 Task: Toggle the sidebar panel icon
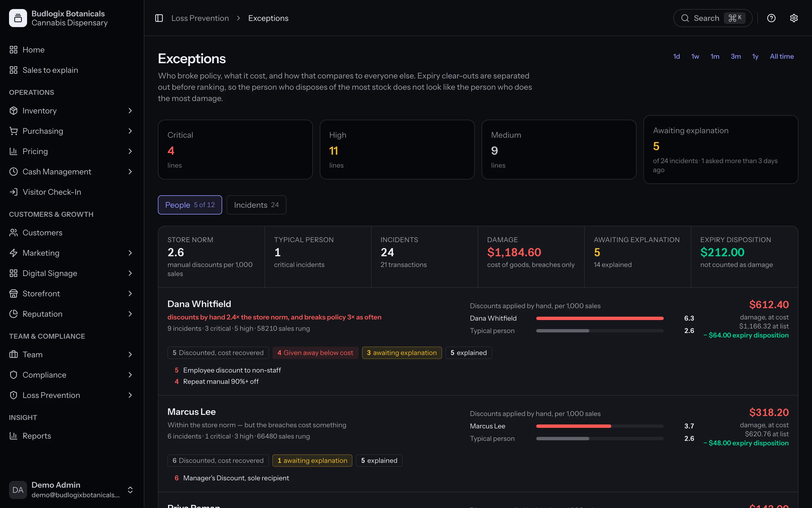point(159,18)
